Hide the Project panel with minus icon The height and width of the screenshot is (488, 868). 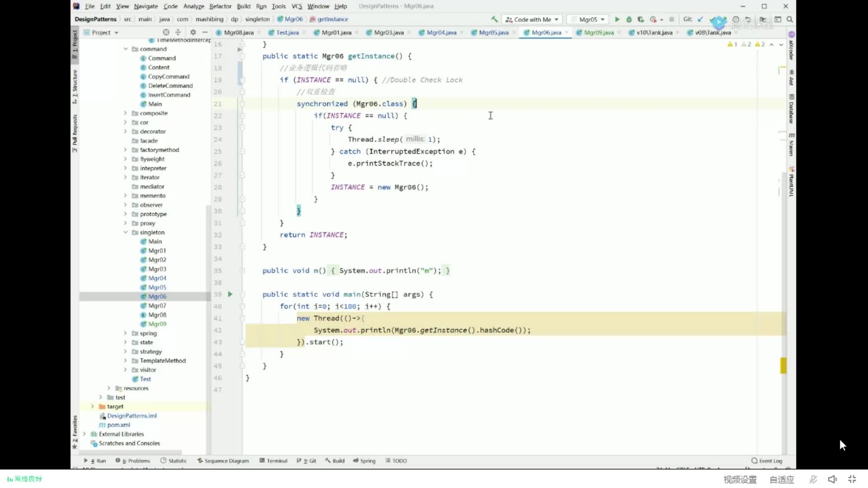click(205, 32)
